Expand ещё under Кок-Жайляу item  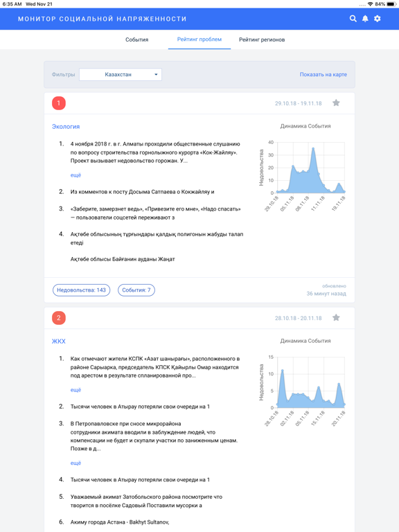pos(76,175)
